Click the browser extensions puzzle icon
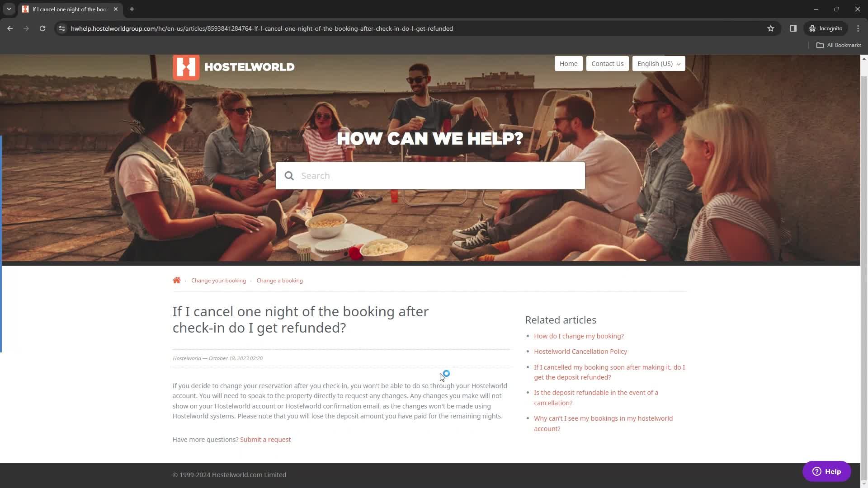Screen dimensions: 868x488 [x=793, y=28]
